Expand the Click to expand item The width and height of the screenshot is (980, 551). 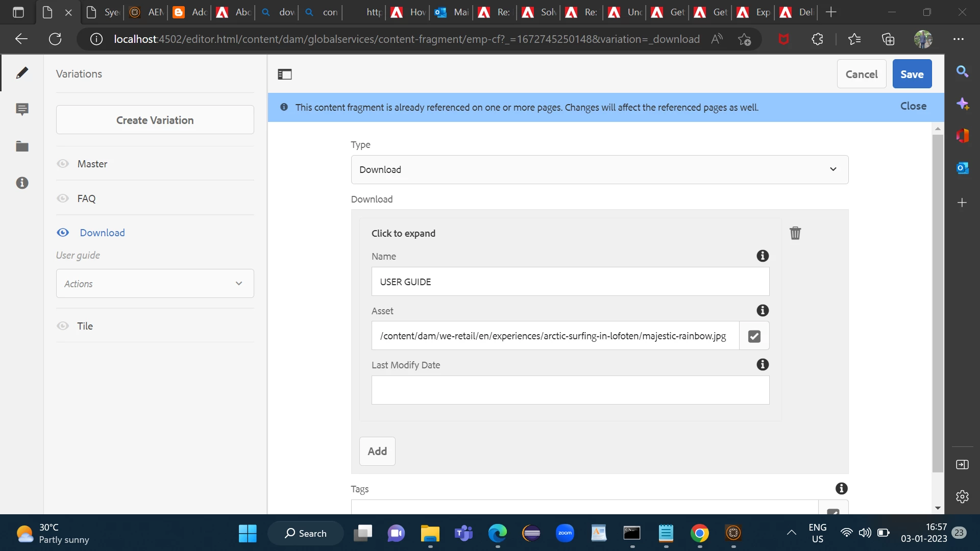point(403,233)
